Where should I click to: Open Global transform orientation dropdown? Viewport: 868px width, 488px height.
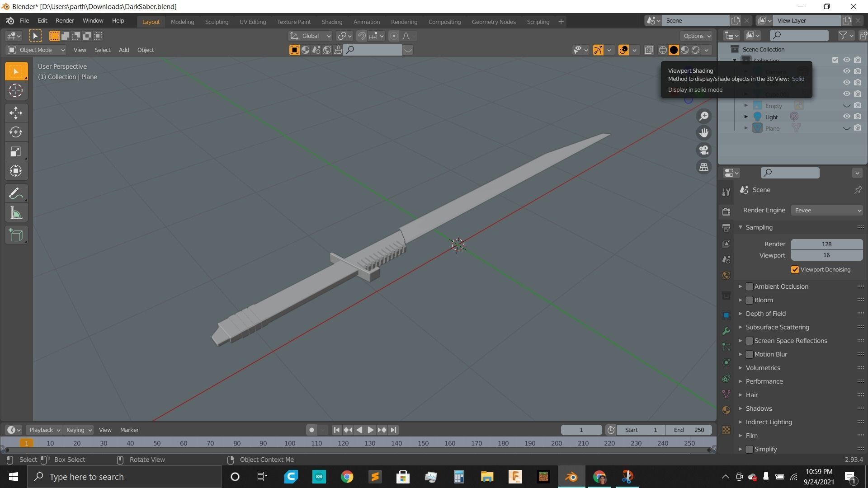pyautogui.click(x=310, y=36)
